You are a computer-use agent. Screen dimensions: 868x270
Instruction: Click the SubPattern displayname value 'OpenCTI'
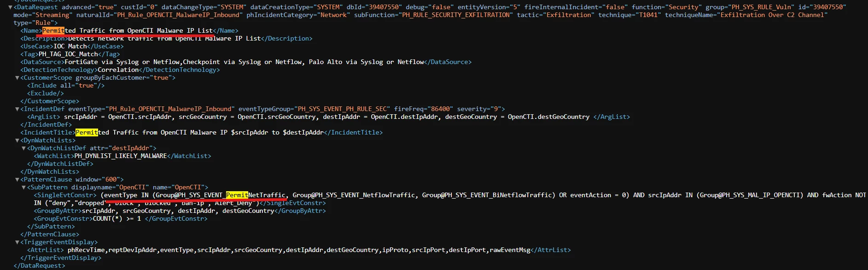(x=133, y=188)
